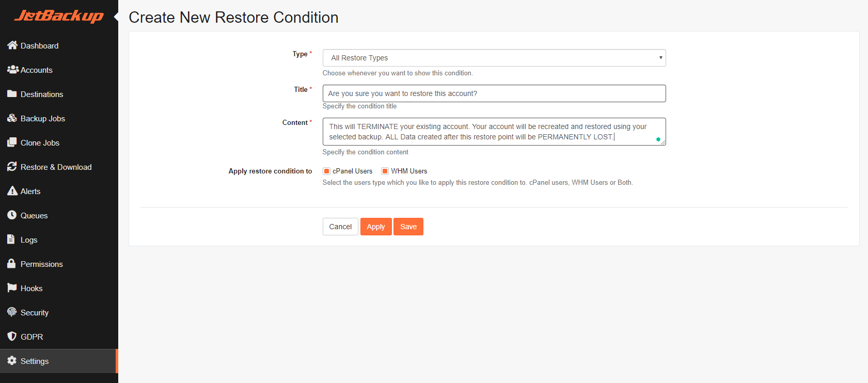Focus the Title text field

pyautogui.click(x=494, y=93)
